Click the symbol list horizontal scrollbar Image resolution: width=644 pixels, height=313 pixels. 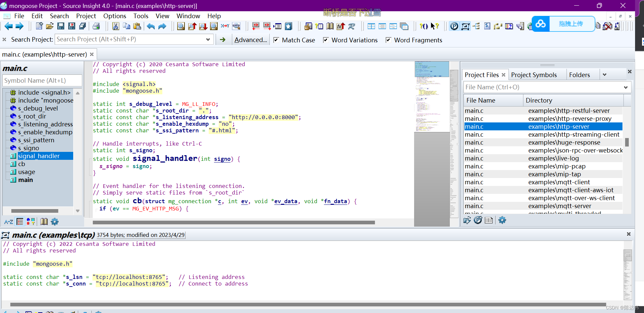tap(35, 211)
